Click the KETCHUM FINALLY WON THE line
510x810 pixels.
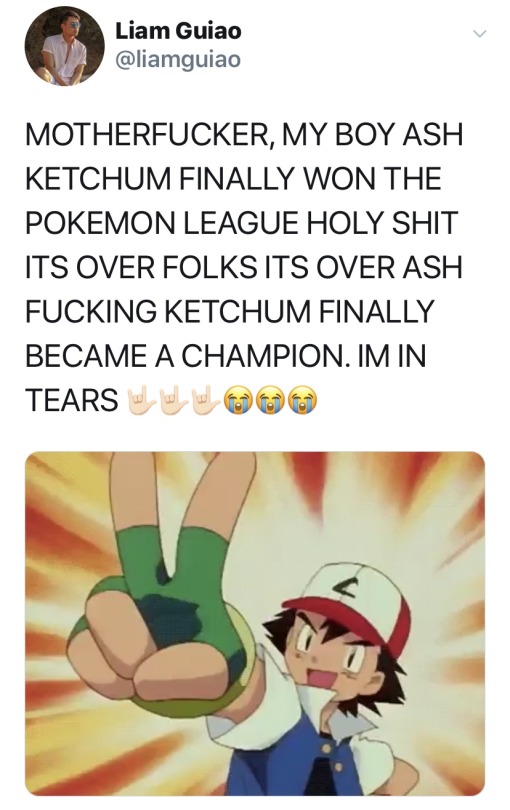point(233,179)
